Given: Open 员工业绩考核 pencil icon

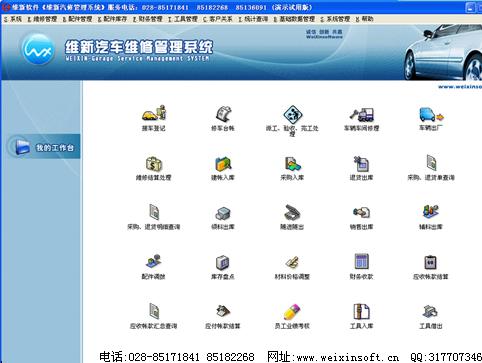Looking at the screenshot, I should point(292,312).
